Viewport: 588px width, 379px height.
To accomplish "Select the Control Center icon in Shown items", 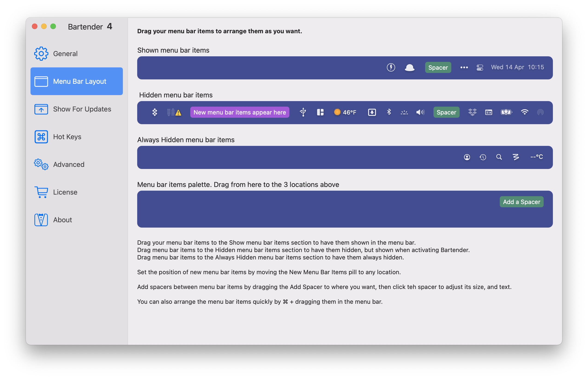I will [x=480, y=67].
